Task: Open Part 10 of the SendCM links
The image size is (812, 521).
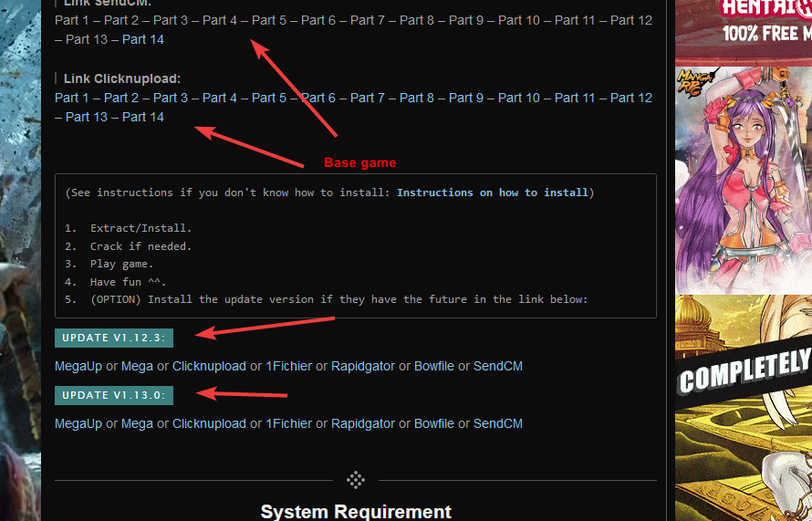Action: 519,20
